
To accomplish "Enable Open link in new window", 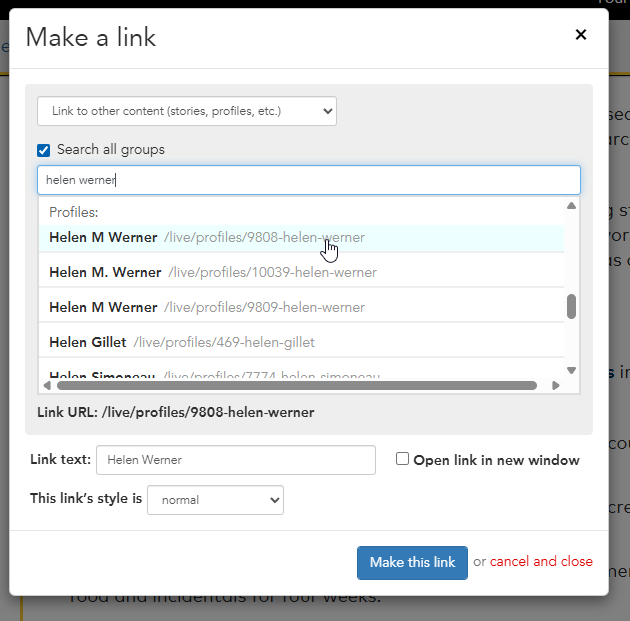I will (402, 459).
